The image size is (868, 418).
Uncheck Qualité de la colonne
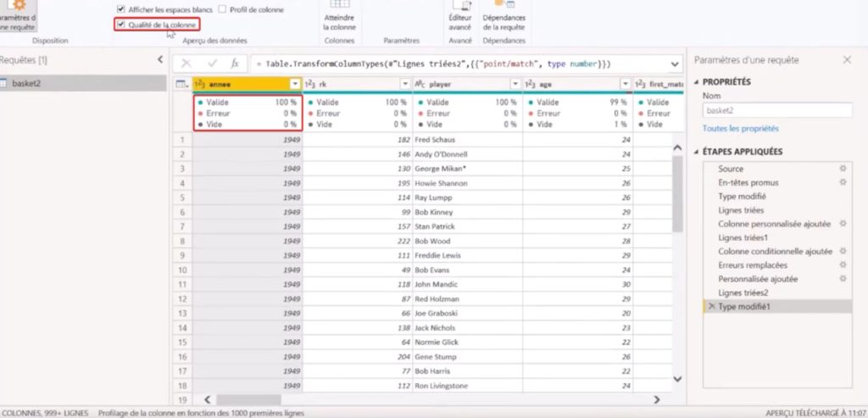tap(121, 25)
